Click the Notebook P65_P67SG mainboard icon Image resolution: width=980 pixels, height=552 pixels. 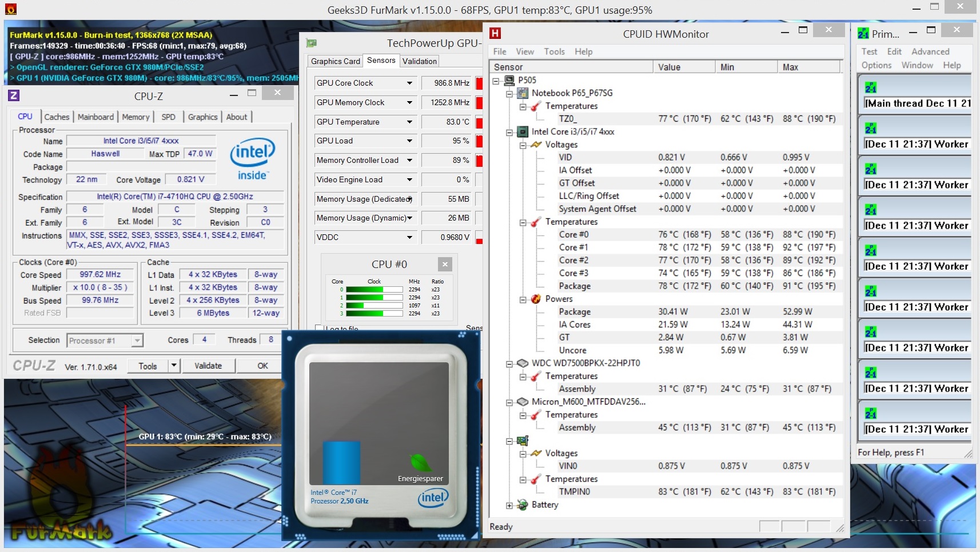click(522, 93)
